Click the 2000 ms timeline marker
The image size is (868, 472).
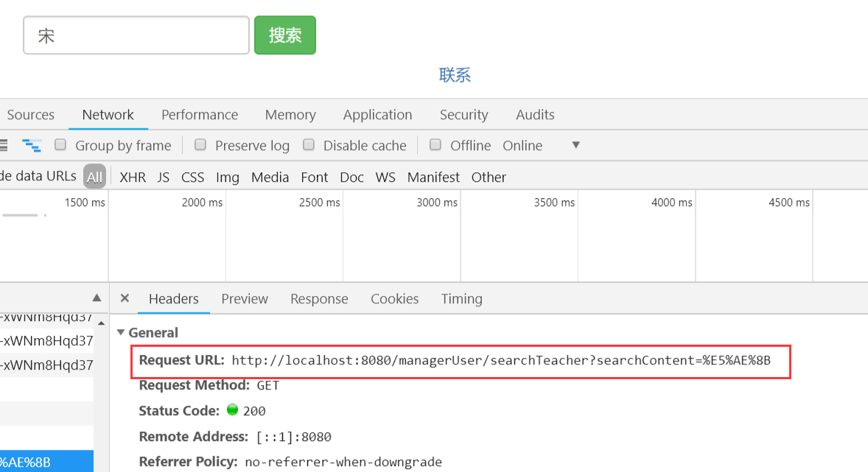202,202
